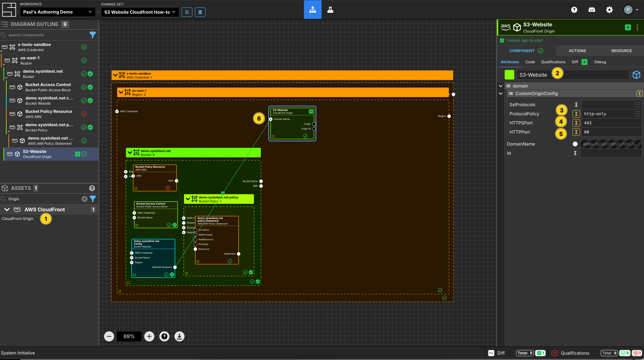Toggle the CustomOriginConfig value source button
The image size is (644, 360).
tap(639, 93)
